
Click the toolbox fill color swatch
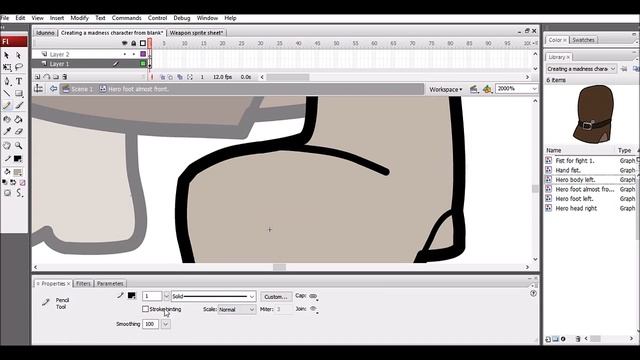(18, 172)
